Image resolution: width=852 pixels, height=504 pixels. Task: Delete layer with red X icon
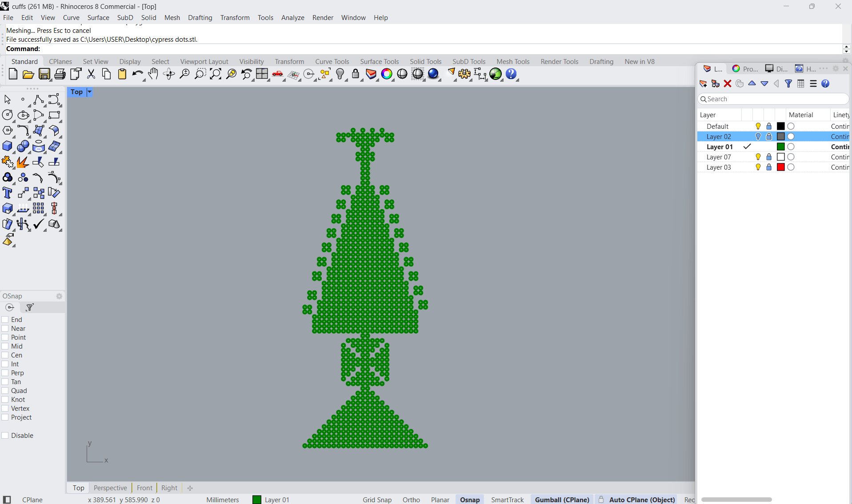coord(728,83)
